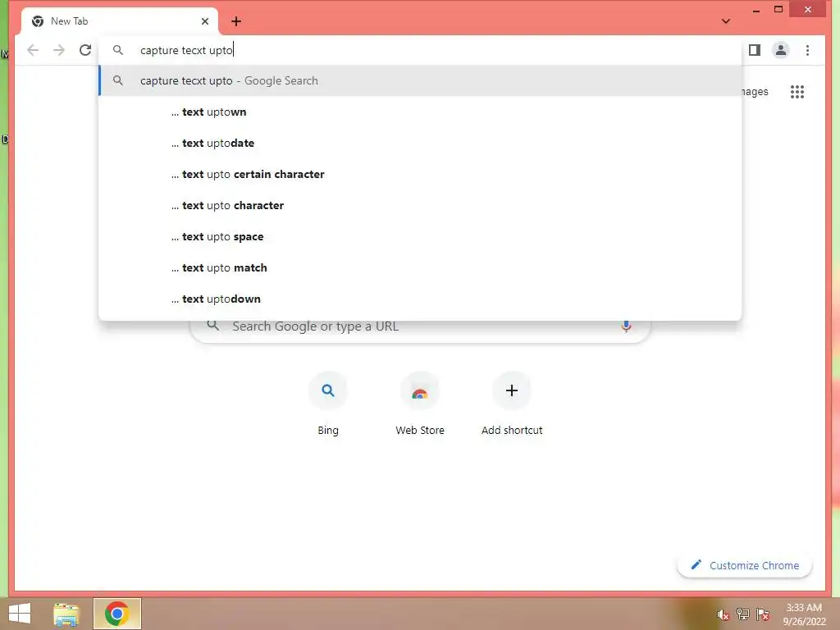Click the browser forward arrow
This screenshot has width=840, height=630.
point(59,50)
